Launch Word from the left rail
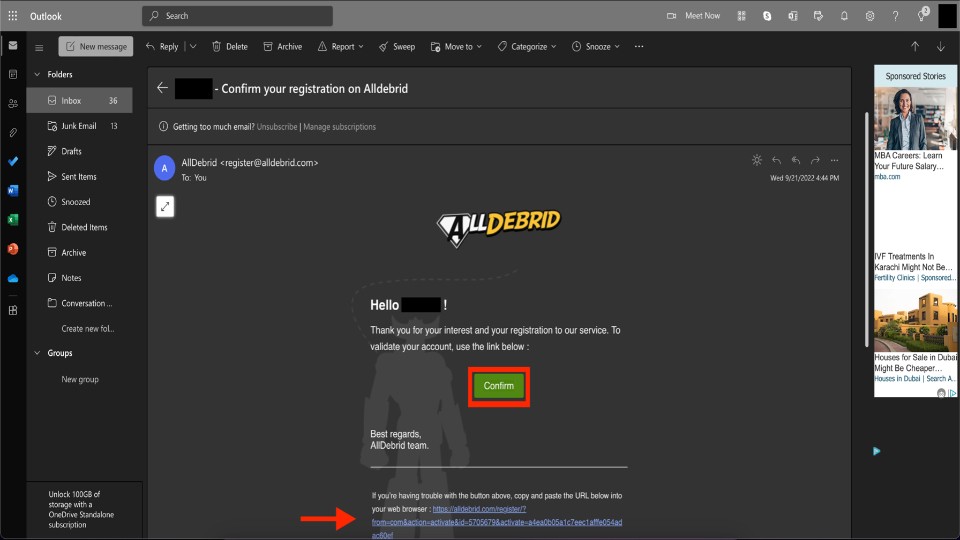 [x=13, y=190]
